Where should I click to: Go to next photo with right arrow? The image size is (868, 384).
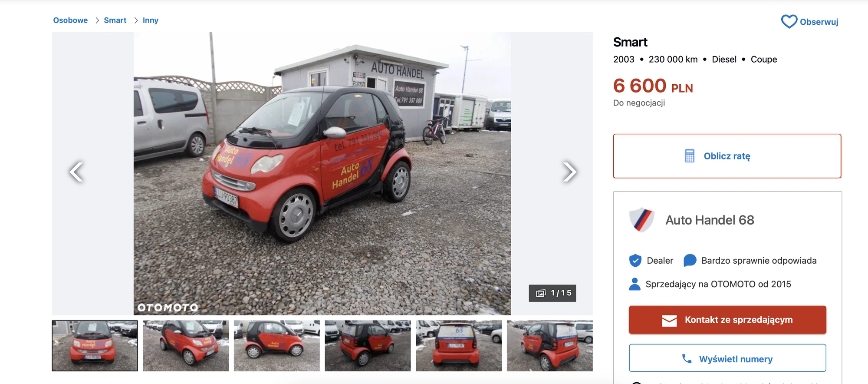point(569,172)
